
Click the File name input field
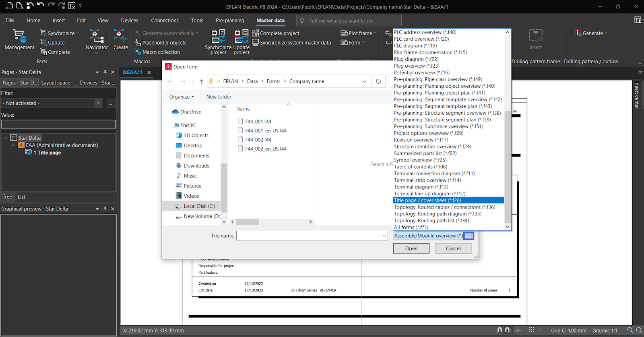(x=309, y=236)
